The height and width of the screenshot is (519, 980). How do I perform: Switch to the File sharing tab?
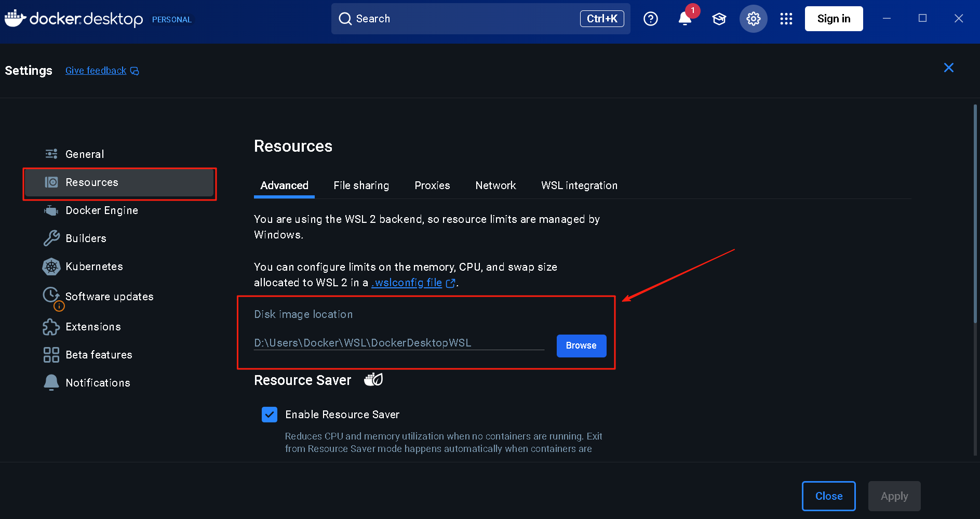[361, 185]
